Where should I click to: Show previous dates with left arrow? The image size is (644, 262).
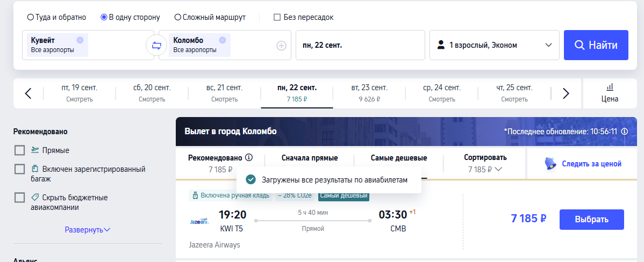tap(28, 93)
